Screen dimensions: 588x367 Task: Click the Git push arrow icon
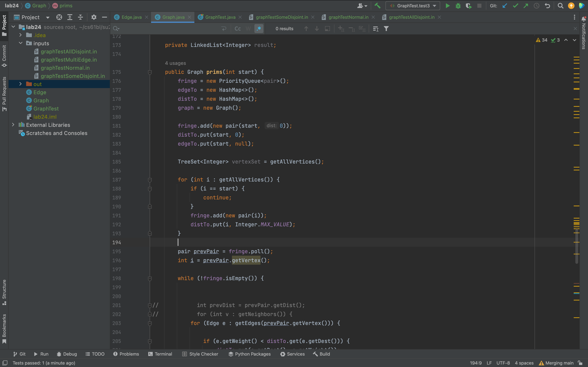pos(526,6)
